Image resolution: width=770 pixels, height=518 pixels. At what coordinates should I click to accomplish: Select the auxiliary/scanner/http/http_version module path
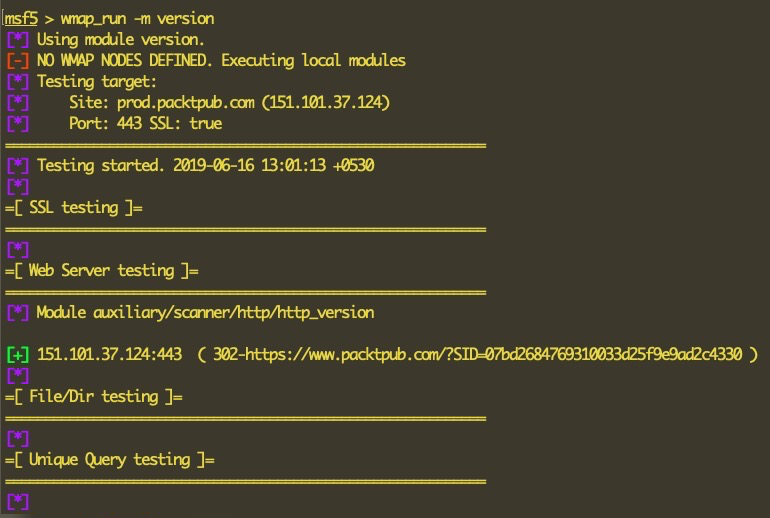[238, 312]
